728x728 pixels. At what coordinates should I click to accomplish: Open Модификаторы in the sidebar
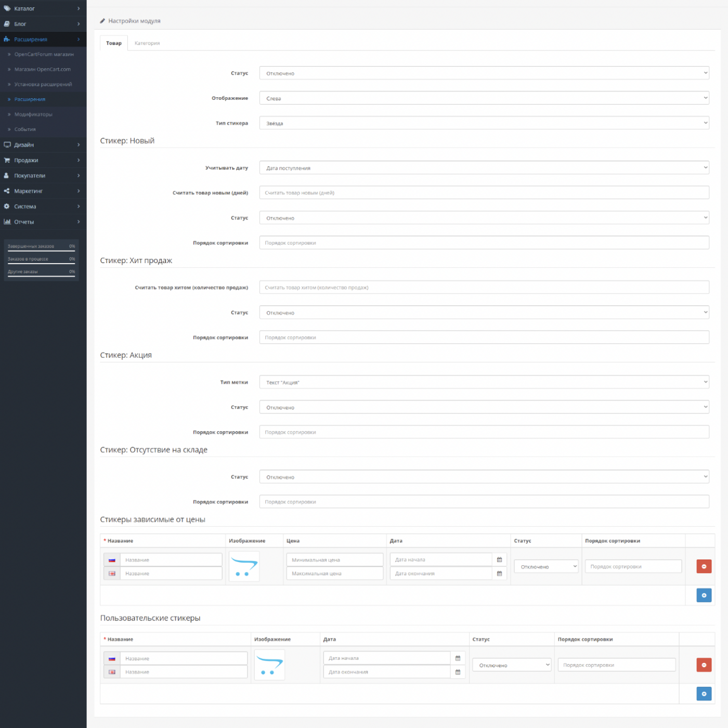(x=33, y=114)
